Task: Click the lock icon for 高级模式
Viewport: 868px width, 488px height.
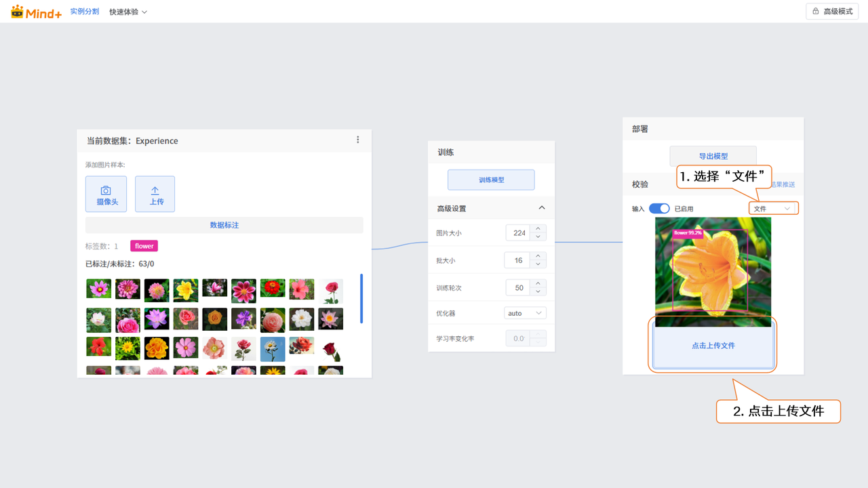Action: [815, 12]
